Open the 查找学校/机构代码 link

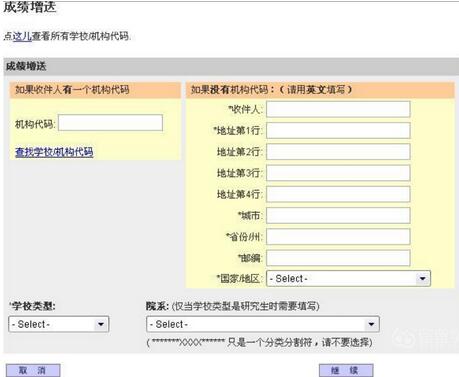point(54,152)
